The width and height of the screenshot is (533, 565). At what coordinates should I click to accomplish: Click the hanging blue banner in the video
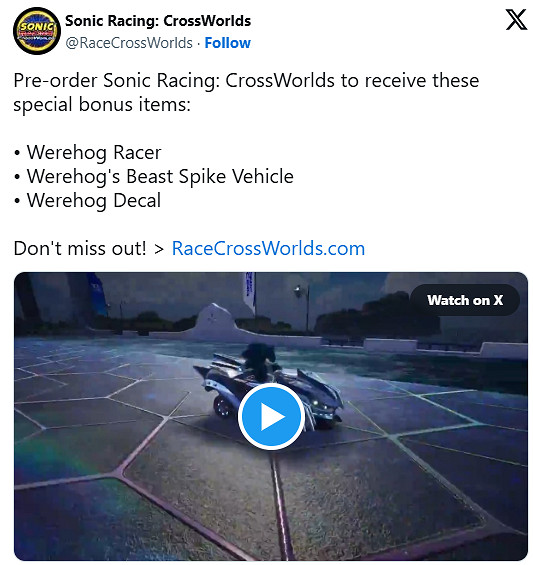coord(249,290)
